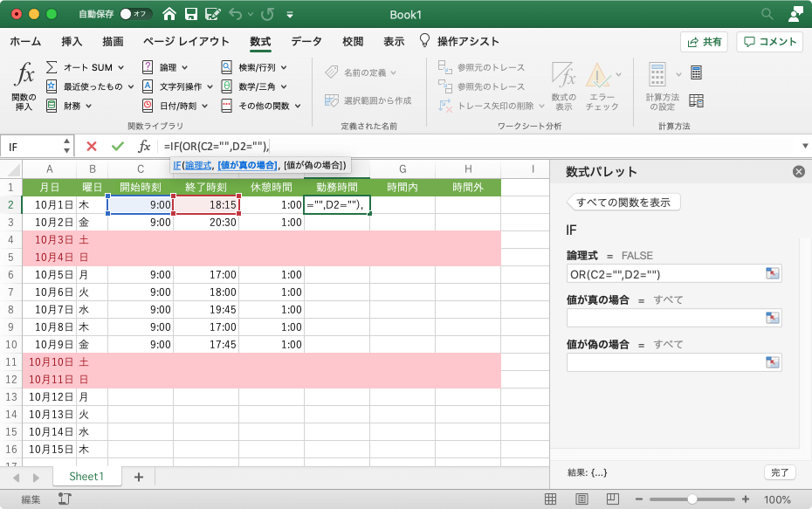Open the 最近使ったもの recent functions dropdown
812x509 pixels.
tap(90, 86)
